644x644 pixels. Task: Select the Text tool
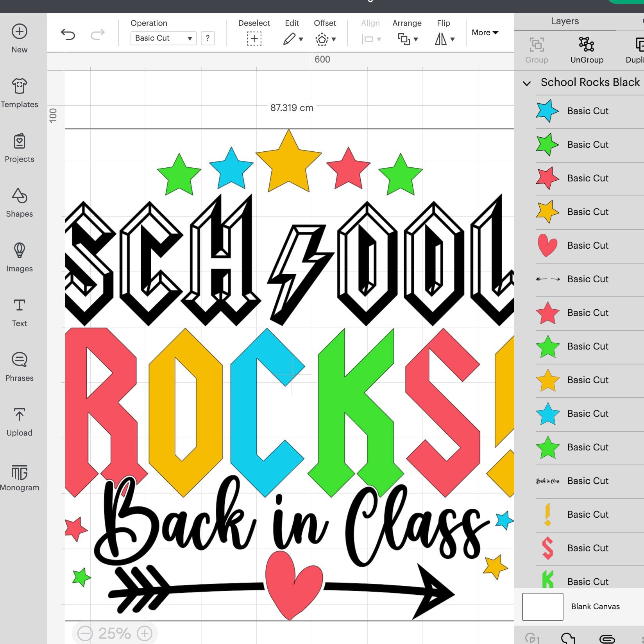click(x=19, y=309)
